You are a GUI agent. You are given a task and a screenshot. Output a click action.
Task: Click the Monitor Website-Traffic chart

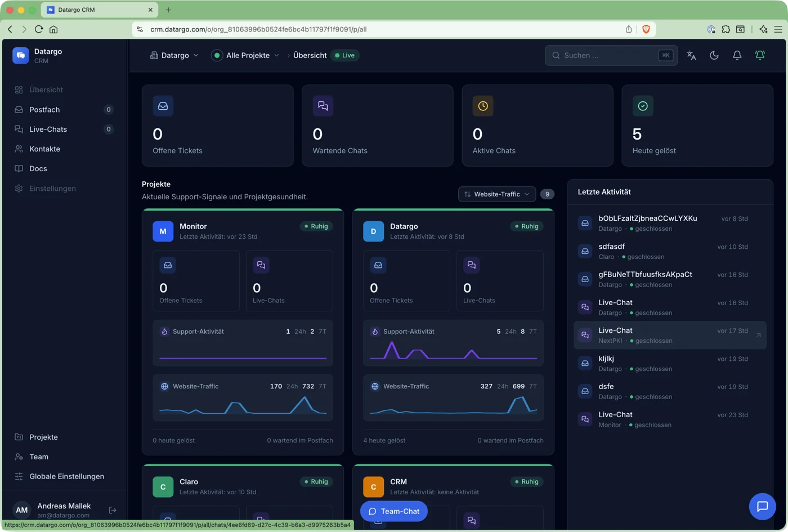coord(243,405)
